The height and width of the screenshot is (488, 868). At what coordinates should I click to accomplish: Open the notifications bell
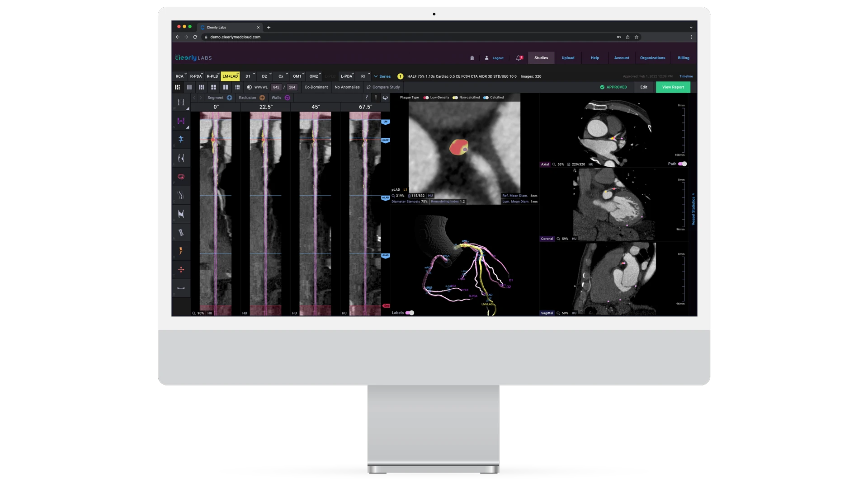[x=519, y=58]
